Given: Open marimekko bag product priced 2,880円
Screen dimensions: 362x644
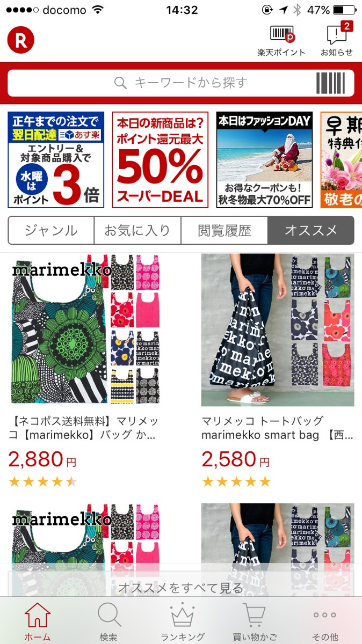Looking at the screenshot, I should (x=85, y=370).
